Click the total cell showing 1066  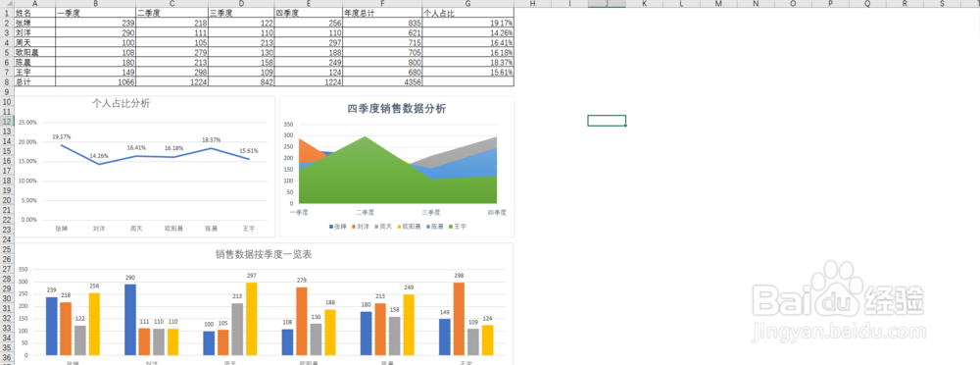tap(95, 81)
